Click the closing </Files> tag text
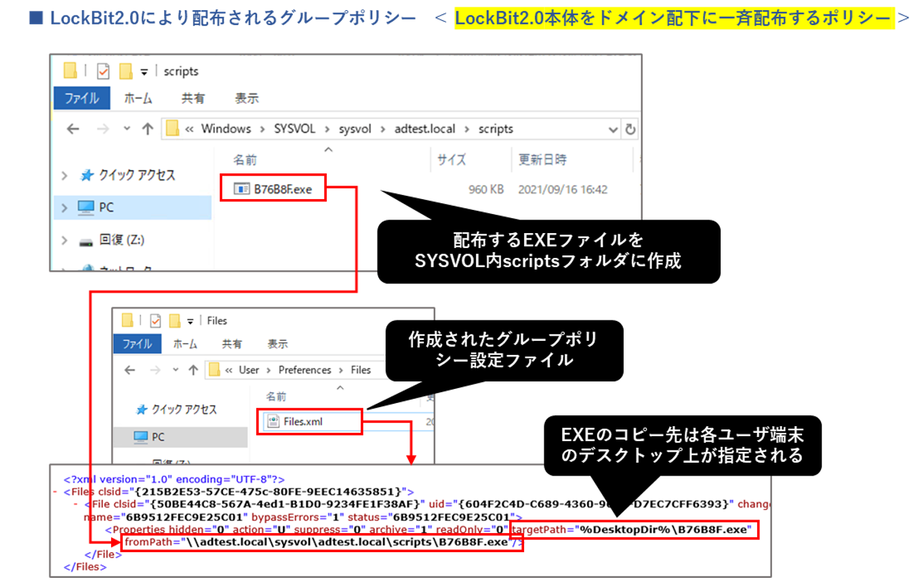The height and width of the screenshot is (588, 924). 85,566
